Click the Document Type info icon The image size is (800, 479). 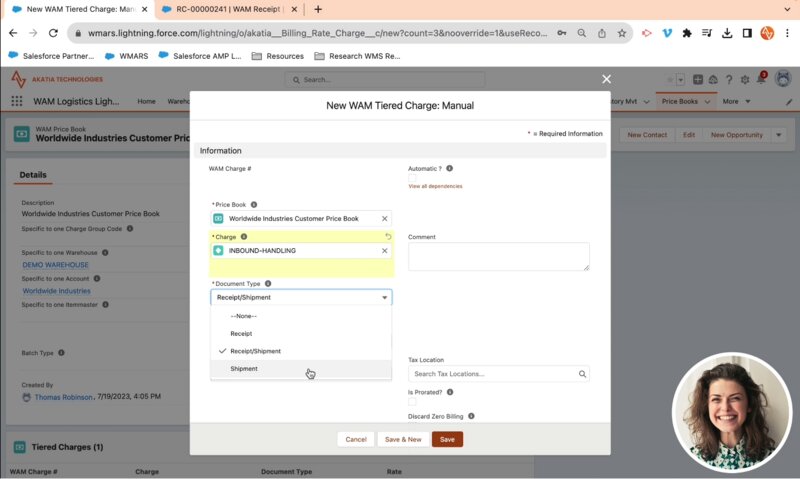(267, 284)
